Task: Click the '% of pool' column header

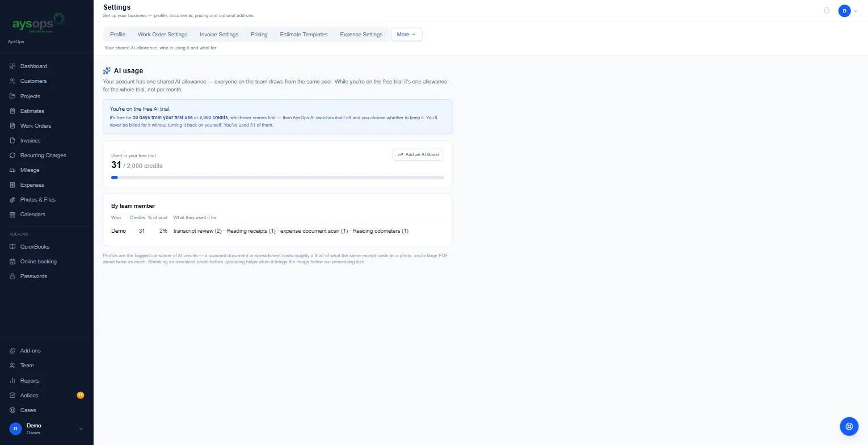Action: coord(158,218)
